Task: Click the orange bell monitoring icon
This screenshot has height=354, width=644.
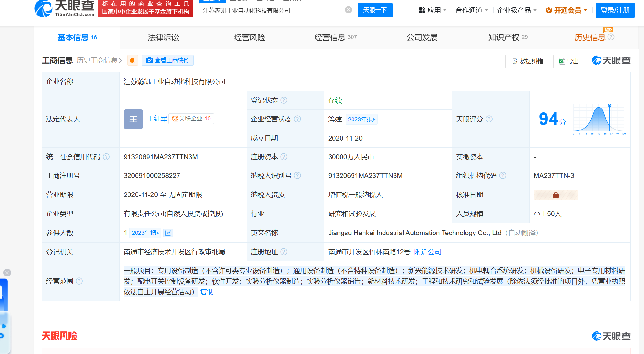Action: pyautogui.click(x=132, y=60)
